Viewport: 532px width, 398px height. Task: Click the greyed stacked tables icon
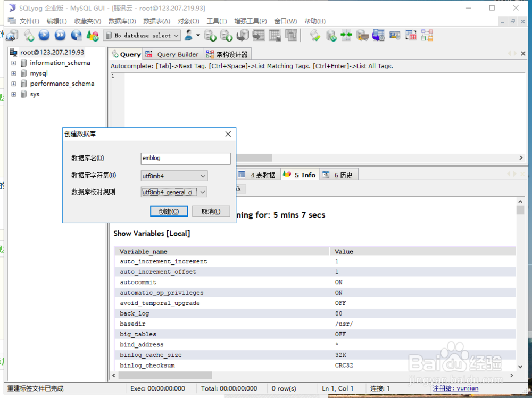point(291,35)
